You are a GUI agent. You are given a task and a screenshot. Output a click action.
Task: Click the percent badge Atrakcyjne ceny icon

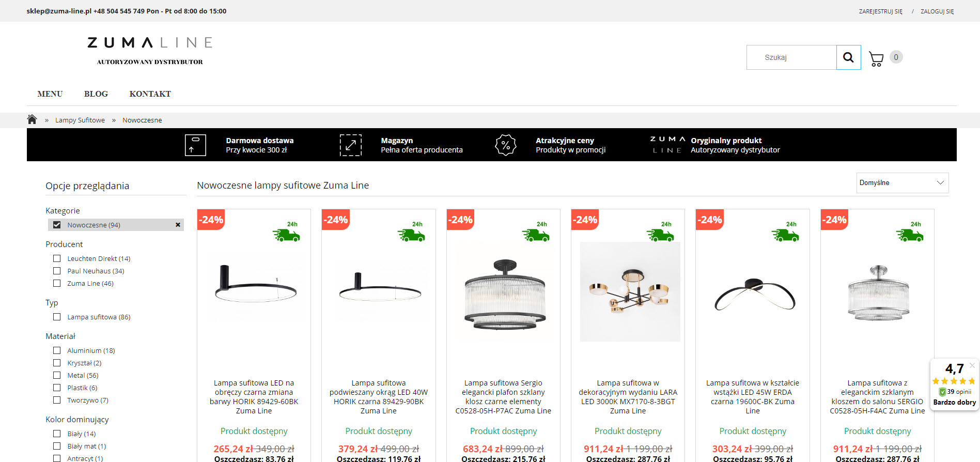pyautogui.click(x=506, y=145)
